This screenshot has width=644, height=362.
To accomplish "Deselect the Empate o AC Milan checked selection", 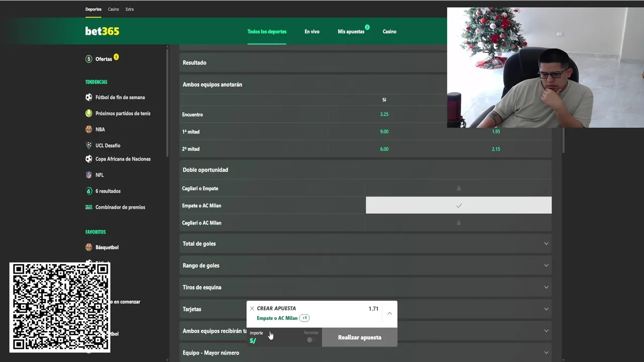I will click(x=458, y=205).
